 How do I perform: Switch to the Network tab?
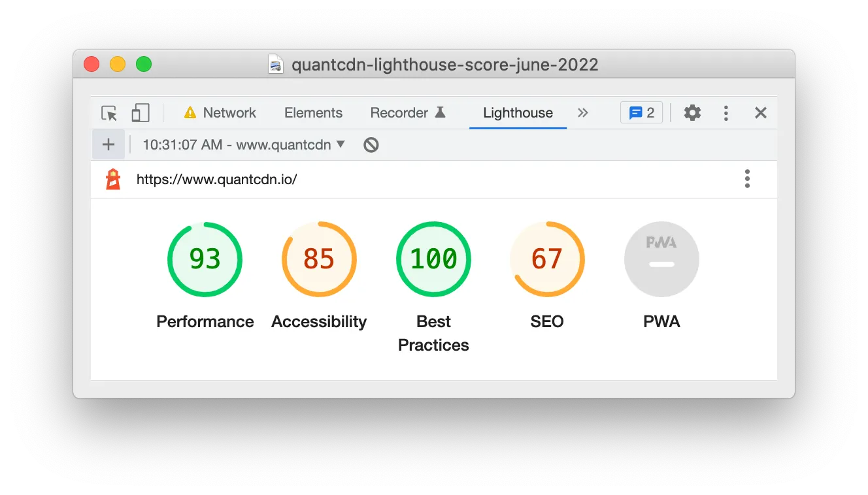coord(229,112)
